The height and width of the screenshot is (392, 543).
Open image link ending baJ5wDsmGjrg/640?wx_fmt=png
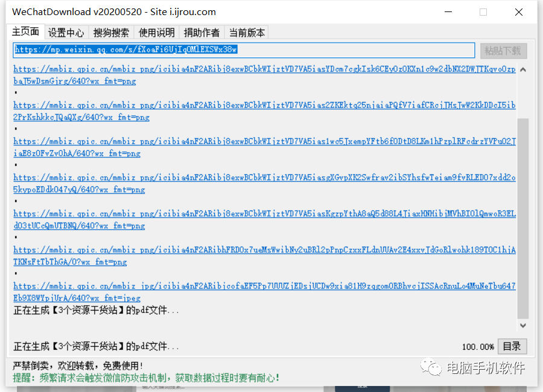coord(265,75)
